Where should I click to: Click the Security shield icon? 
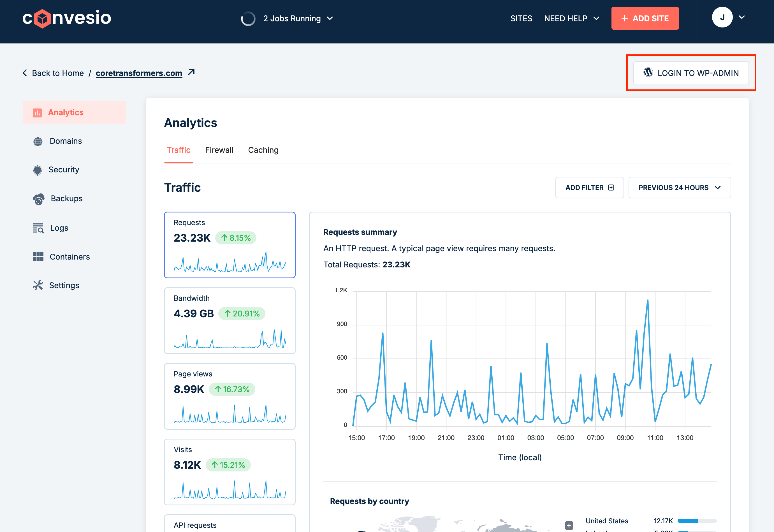click(38, 170)
